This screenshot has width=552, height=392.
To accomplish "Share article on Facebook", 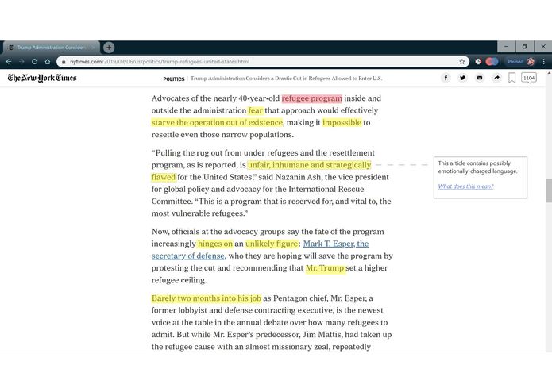I will 446,78.
